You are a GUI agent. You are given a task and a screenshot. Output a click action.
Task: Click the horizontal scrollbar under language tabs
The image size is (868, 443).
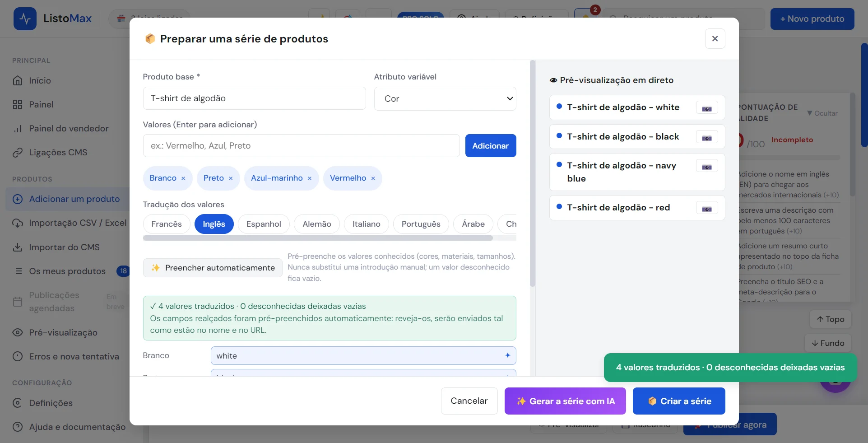click(318, 238)
